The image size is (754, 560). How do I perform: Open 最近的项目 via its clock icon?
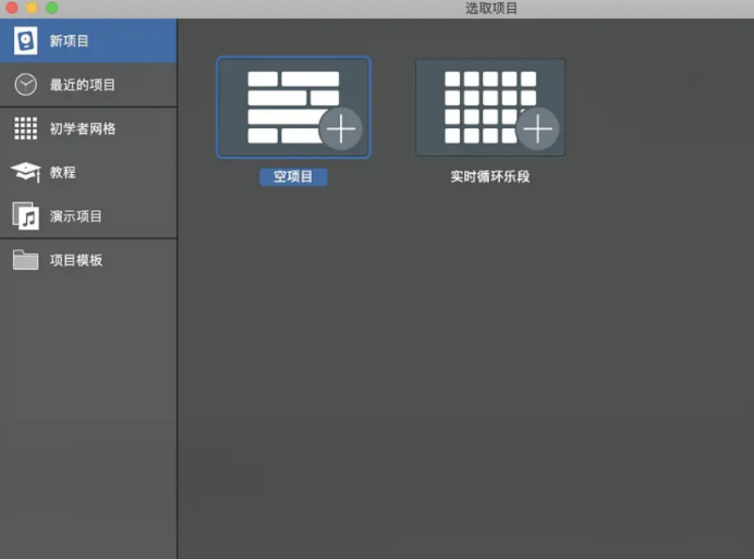pyautogui.click(x=24, y=84)
